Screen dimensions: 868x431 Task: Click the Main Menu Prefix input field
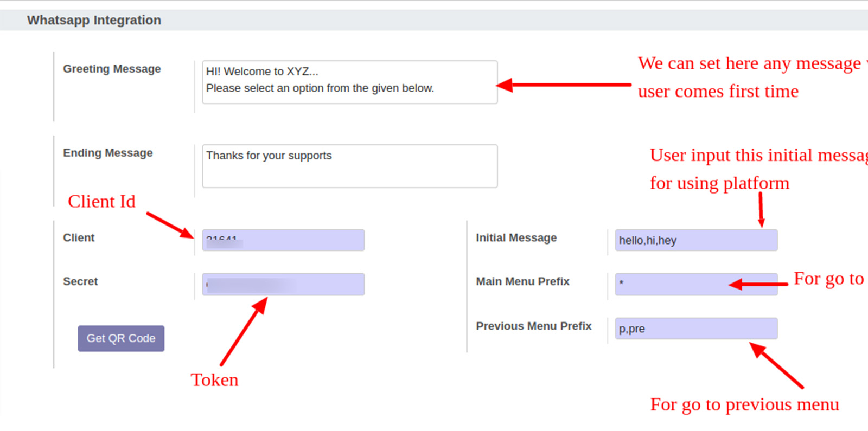coord(696,284)
